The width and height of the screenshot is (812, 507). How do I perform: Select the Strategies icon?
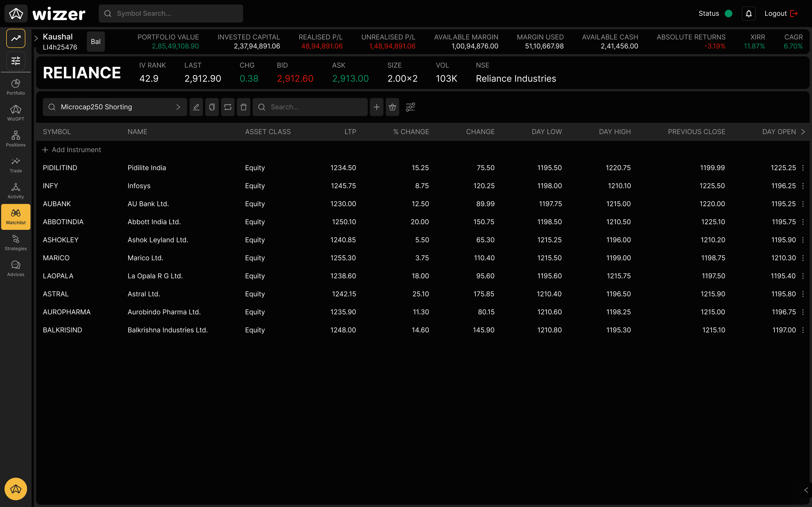click(15, 242)
